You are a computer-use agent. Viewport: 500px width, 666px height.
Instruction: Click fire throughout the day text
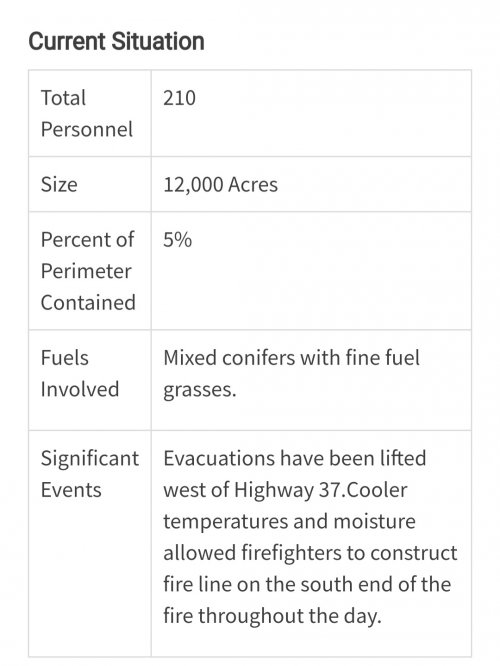click(272, 616)
